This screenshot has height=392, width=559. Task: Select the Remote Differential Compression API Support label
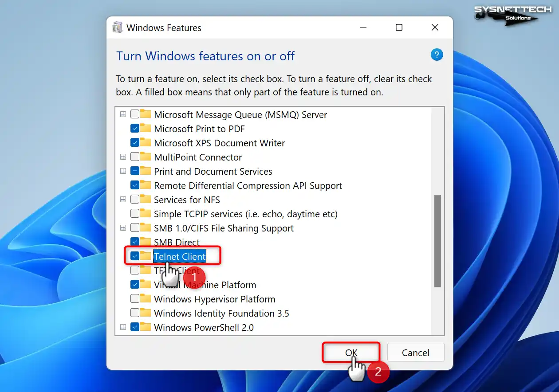(x=248, y=185)
